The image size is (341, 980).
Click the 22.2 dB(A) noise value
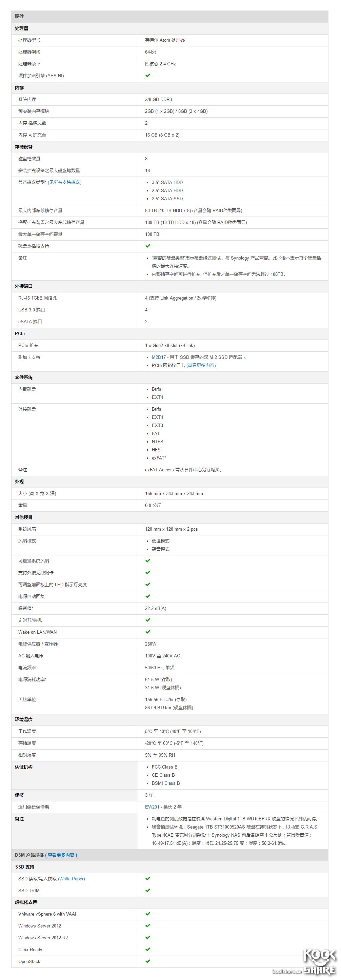click(x=156, y=608)
